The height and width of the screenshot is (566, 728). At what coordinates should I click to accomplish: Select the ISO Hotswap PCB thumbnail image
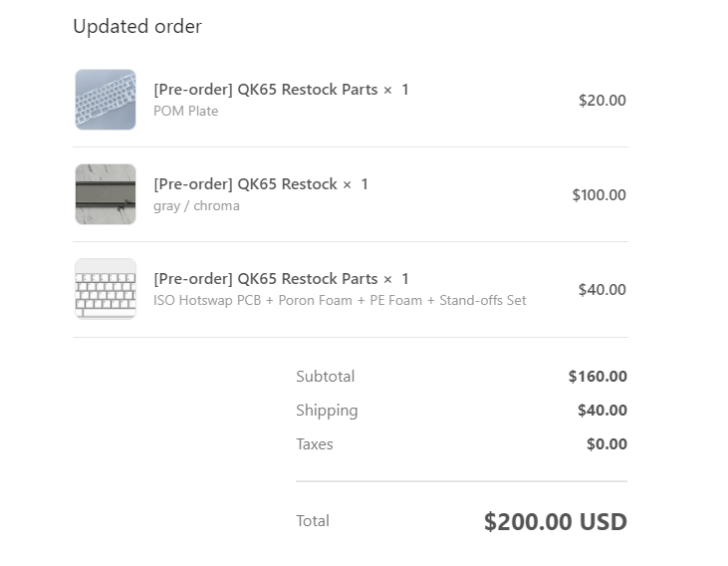106,289
